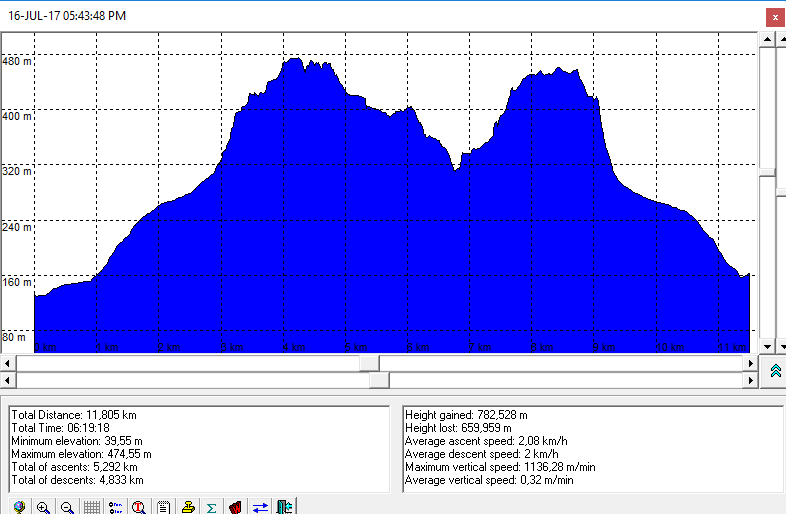Screen dimensions: 786x514
Task: Click the exit door icon
Action: point(284,507)
